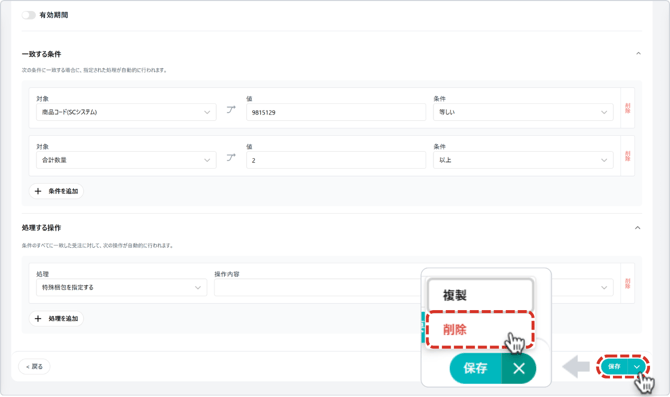Click the 処理を追加 button
This screenshot has width=670, height=397.
(56, 318)
